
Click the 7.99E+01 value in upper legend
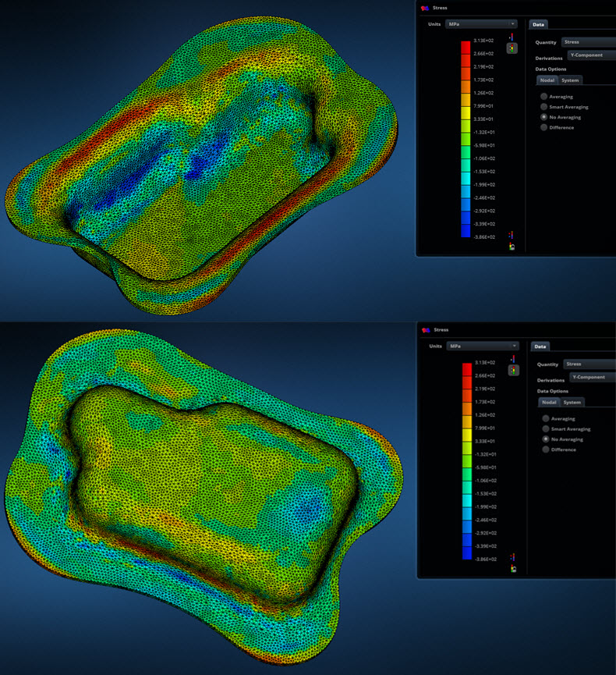click(483, 106)
